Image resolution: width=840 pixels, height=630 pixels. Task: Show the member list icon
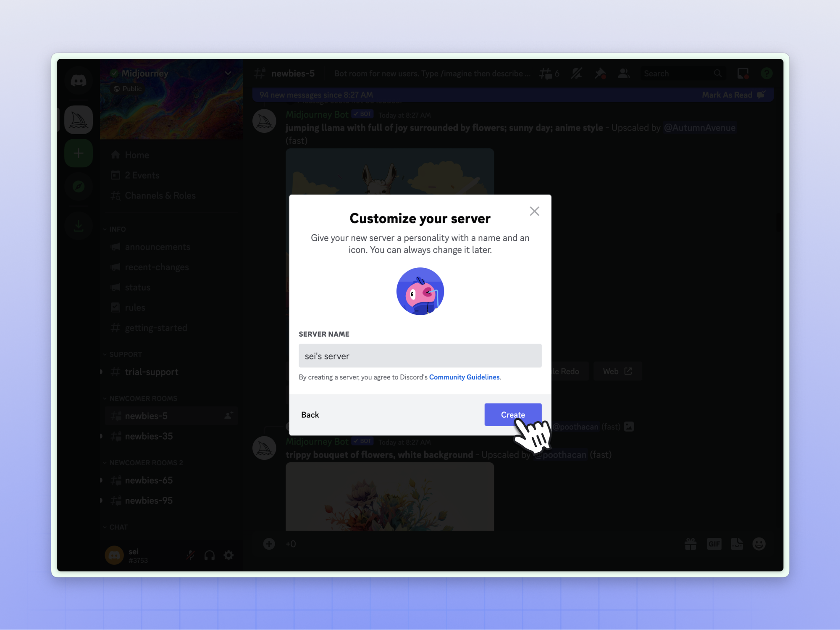(623, 74)
